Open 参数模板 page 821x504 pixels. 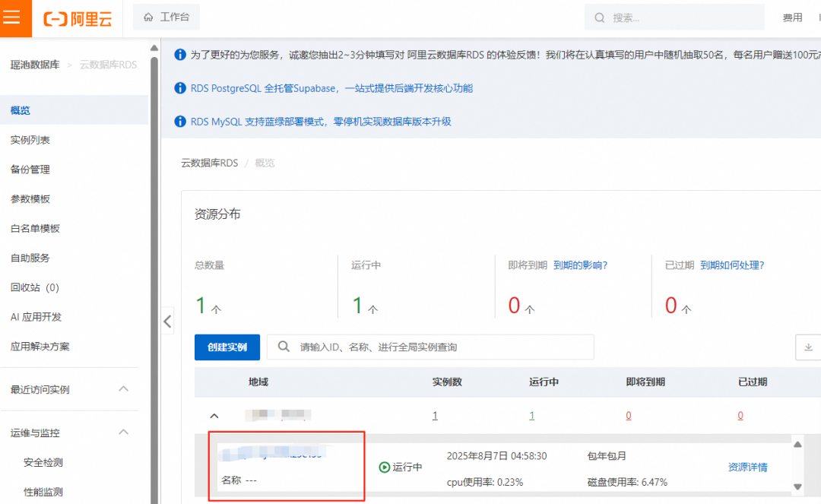30,199
